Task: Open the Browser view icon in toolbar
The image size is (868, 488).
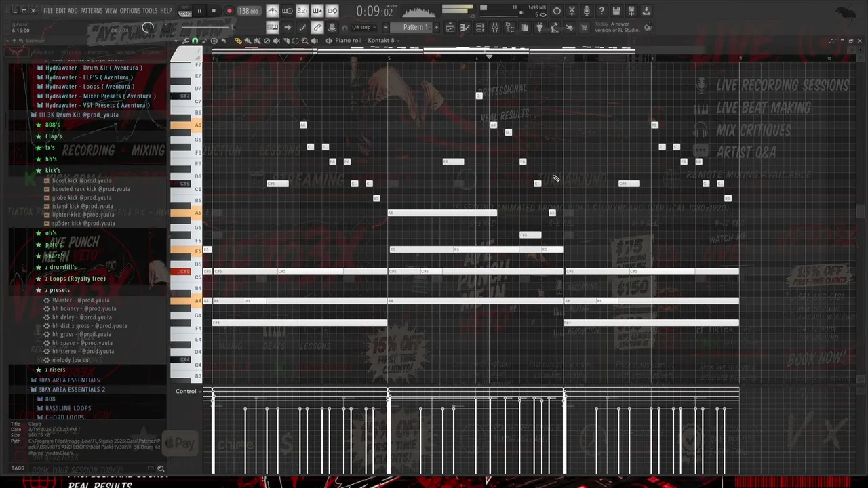Action: tap(509, 28)
